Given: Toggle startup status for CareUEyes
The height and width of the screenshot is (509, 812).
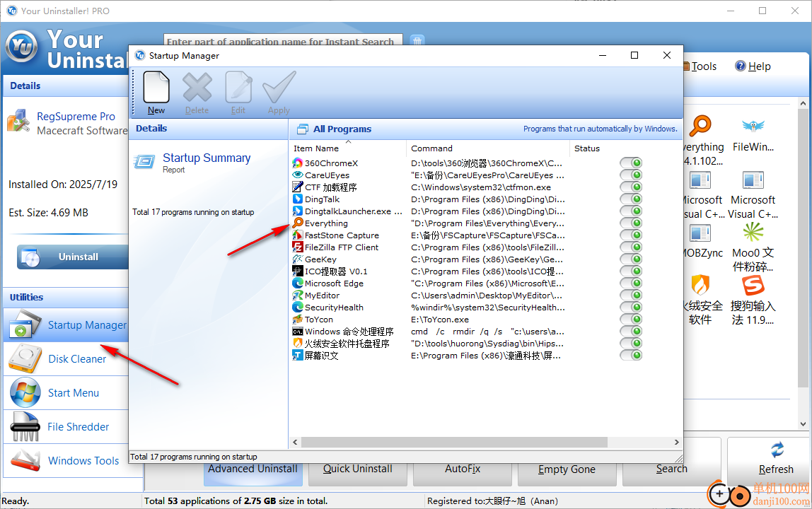Looking at the screenshot, I should (x=631, y=175).
